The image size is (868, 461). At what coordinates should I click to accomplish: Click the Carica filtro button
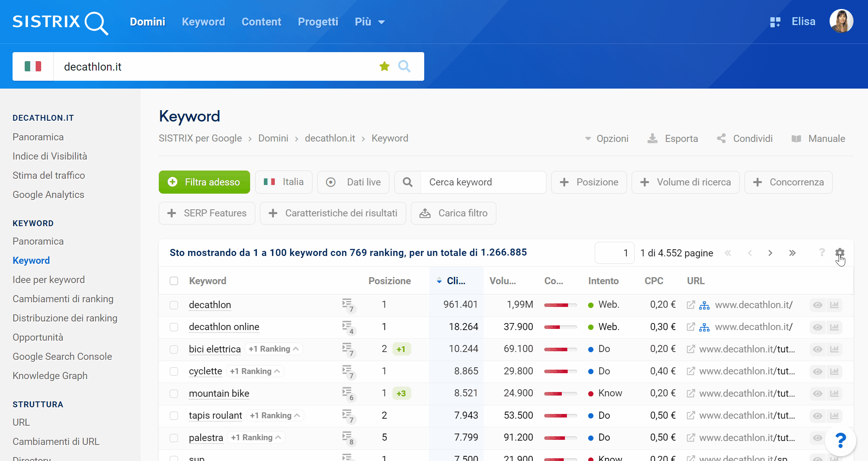[454, 213]
